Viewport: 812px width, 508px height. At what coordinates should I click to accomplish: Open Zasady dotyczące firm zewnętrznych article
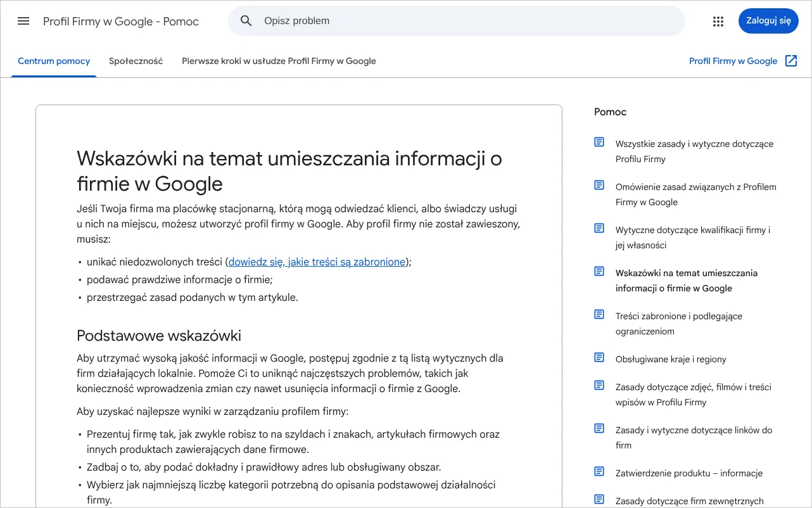click(690, 501)
